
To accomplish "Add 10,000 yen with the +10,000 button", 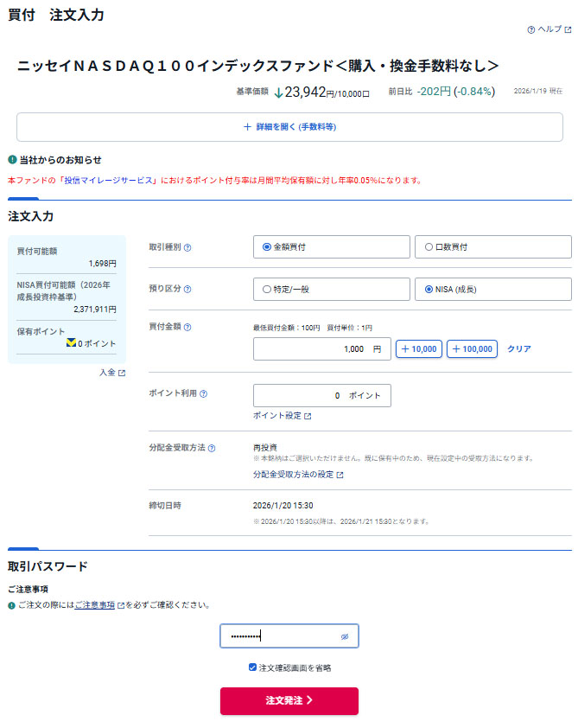I will coord(419,349).
